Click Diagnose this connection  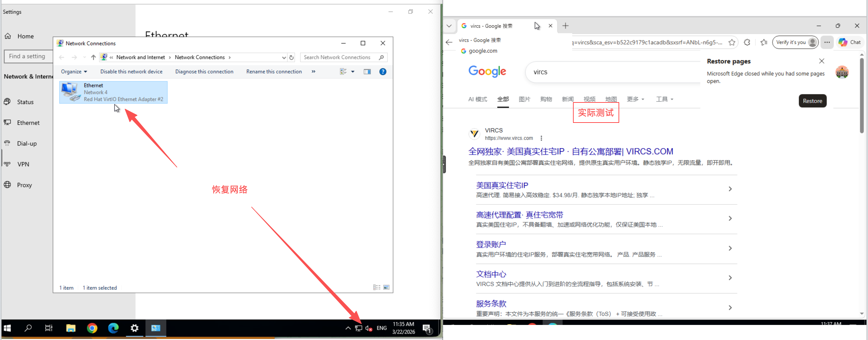[204, 71]
